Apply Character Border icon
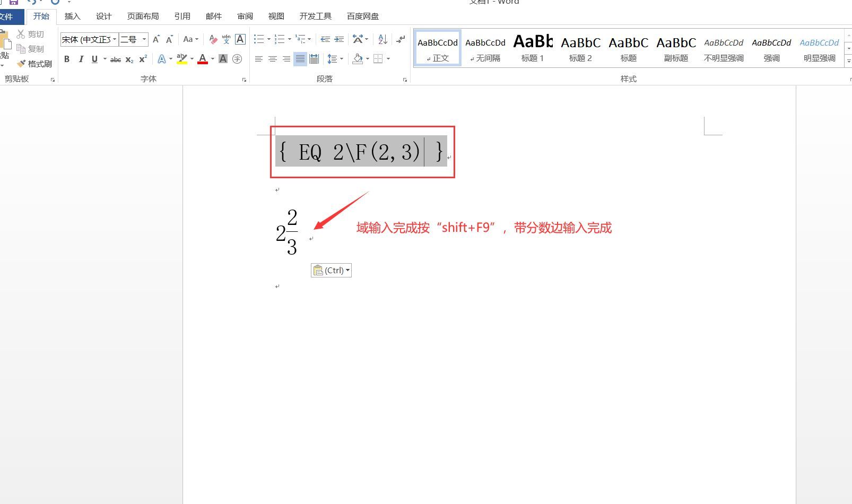852x504 pixels. [240, 39]
